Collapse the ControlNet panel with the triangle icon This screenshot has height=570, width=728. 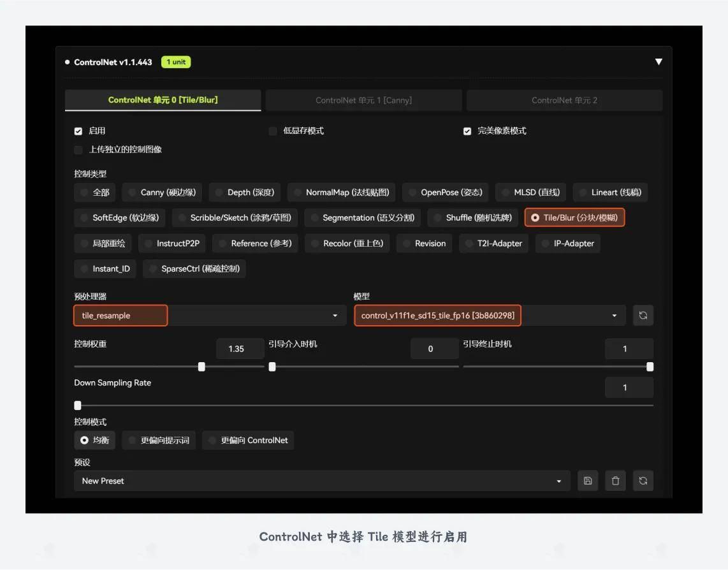tap(658, 62)
